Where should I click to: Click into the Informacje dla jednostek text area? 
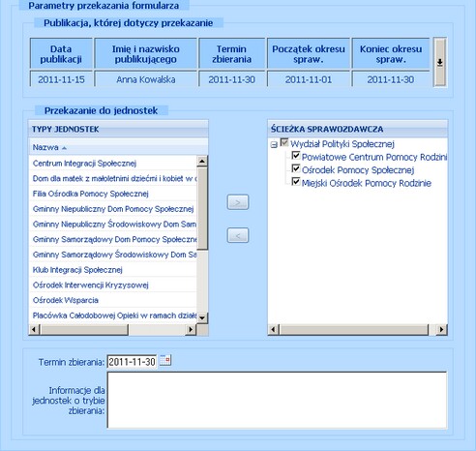[x=277, y=401]
